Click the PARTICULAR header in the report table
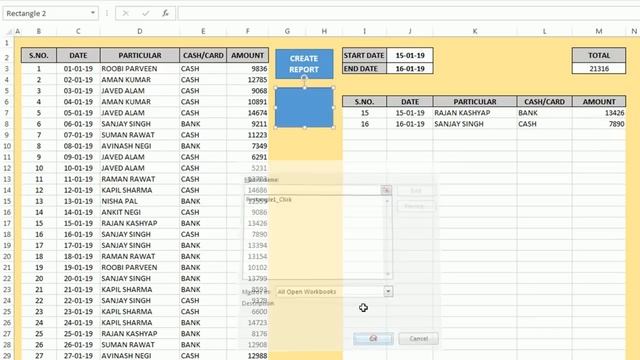This screenshot has width=640, height=360. [475, 102]
